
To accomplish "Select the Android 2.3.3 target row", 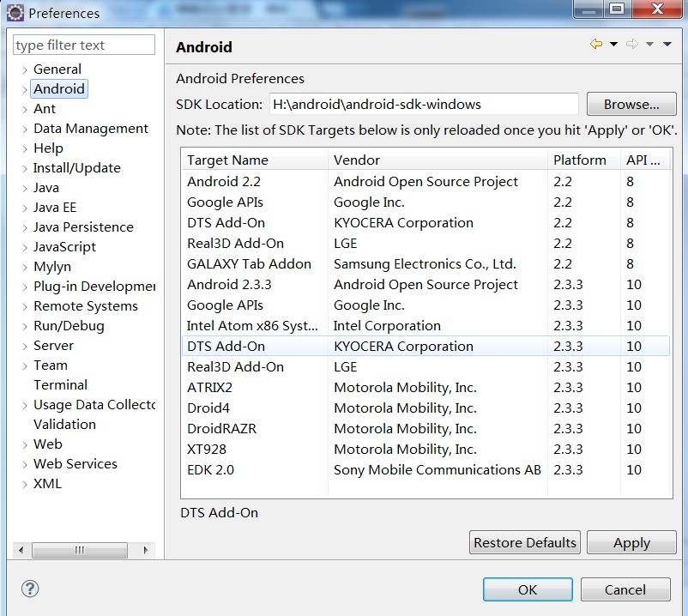I will click(425, 284).
